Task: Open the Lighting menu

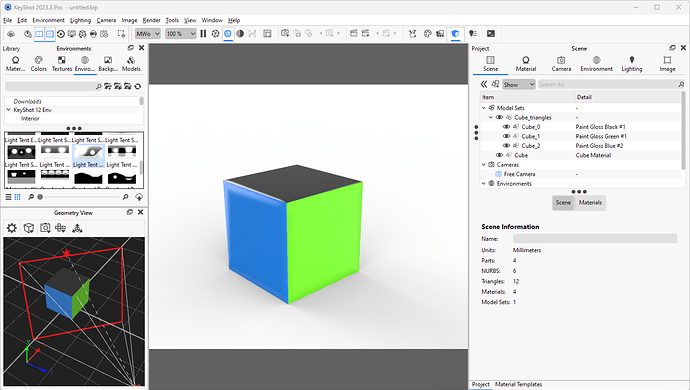Action: point(81,20)
